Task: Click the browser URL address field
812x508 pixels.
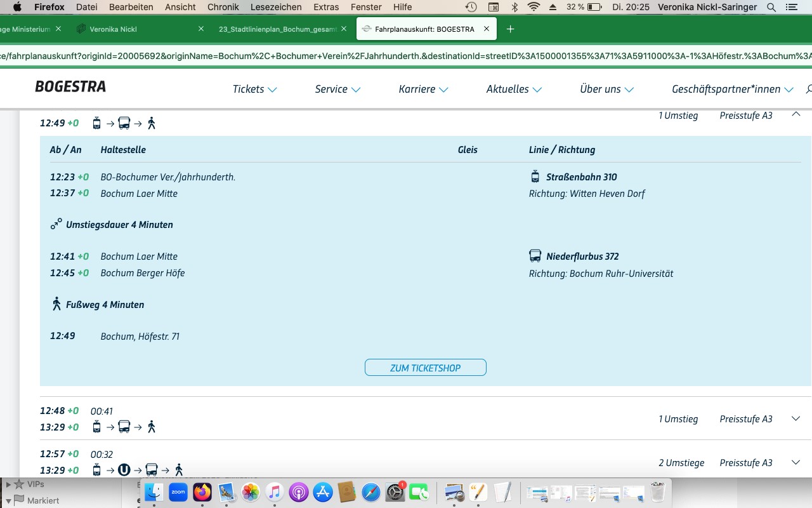Action: coord(406,56)
